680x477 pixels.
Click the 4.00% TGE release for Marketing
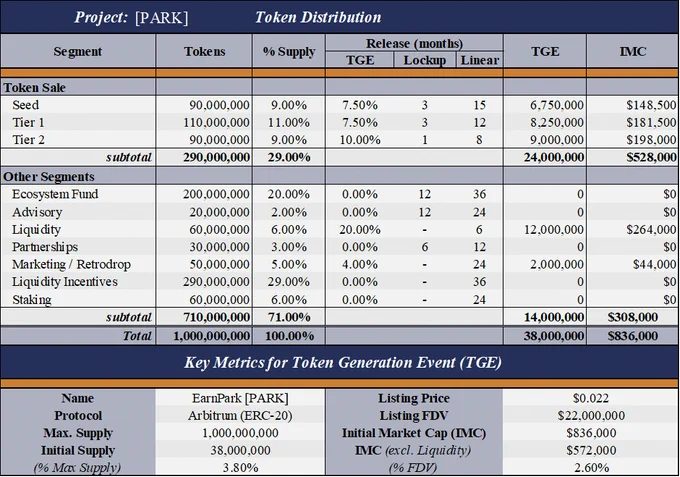click(360, 265)
